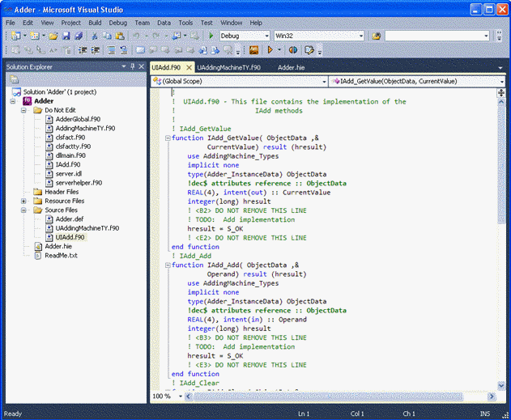Toggle a bookmark on current line
The width and height of the screenshot is (511, 420).
point(140,50)
